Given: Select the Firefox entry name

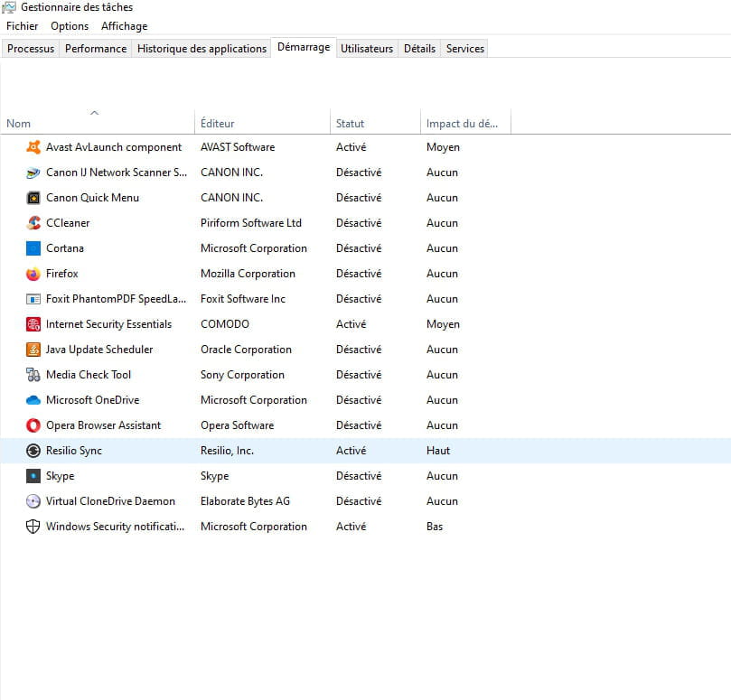Looking at the screenshot, I should [62, 274].
